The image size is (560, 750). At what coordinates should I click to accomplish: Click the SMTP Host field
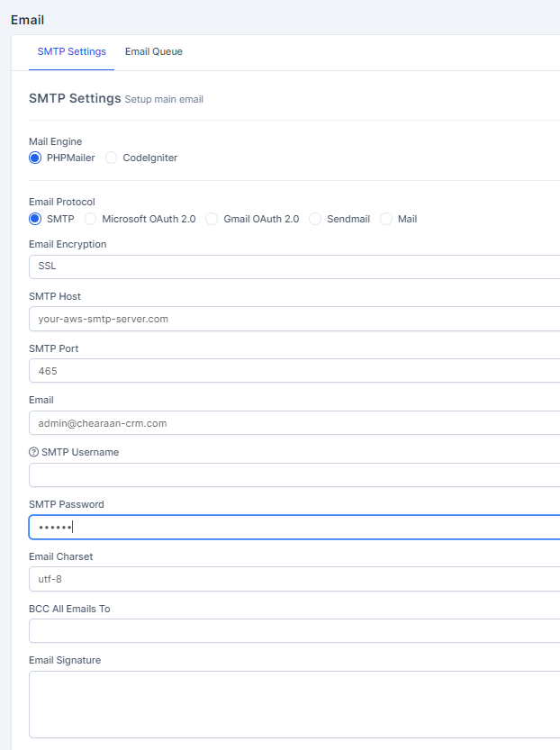[294, 319]
